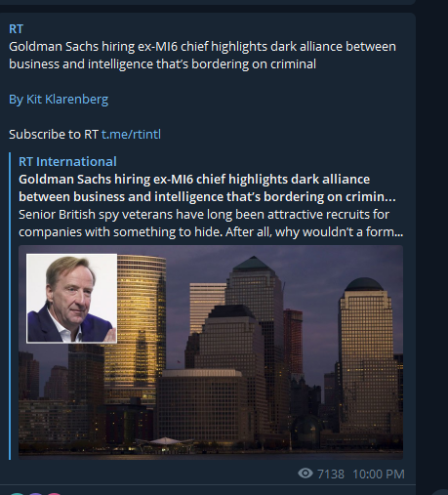Screen dimensions: 448x495
Task: Open the skyline preview image
Action: pos(211,352)
